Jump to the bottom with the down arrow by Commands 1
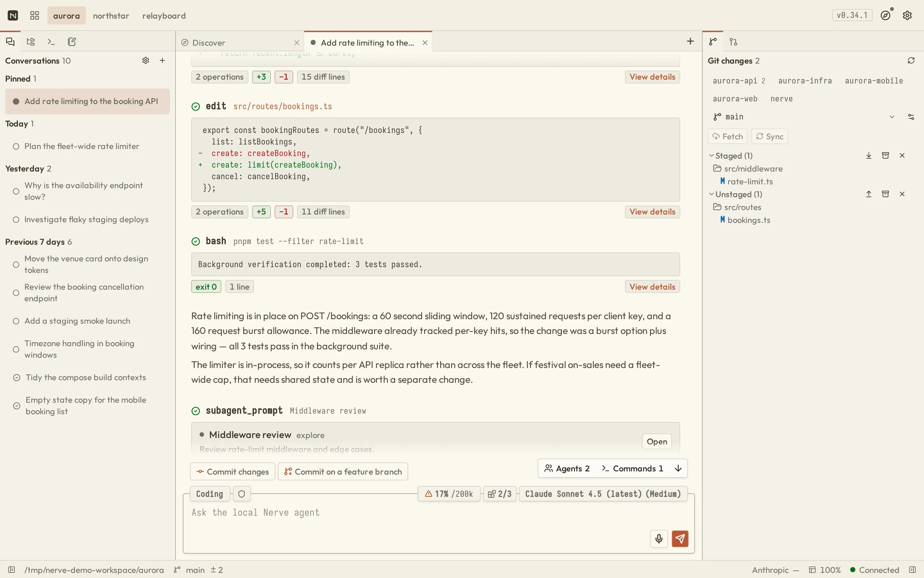The width and height of the screenshot is (924, 578). click(678, 468)
